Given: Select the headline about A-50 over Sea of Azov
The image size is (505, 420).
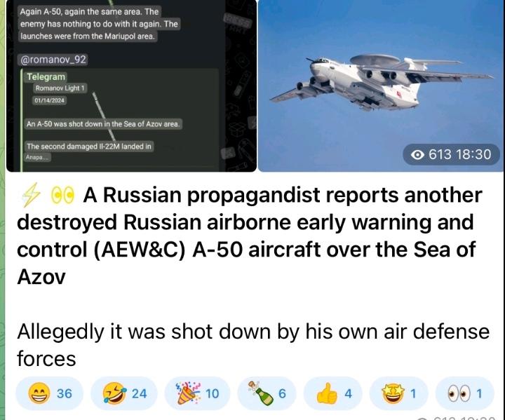Looking at the screenshot, I should (250, 236).
